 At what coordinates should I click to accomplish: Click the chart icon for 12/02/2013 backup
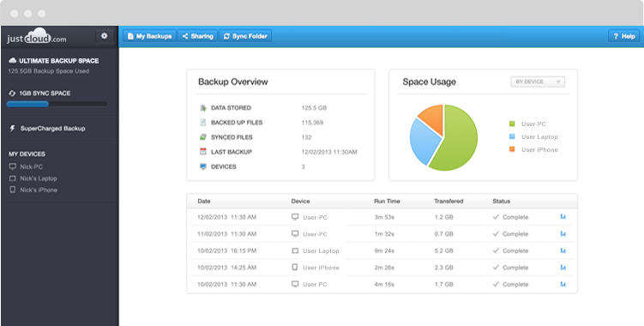click(563, 217)
